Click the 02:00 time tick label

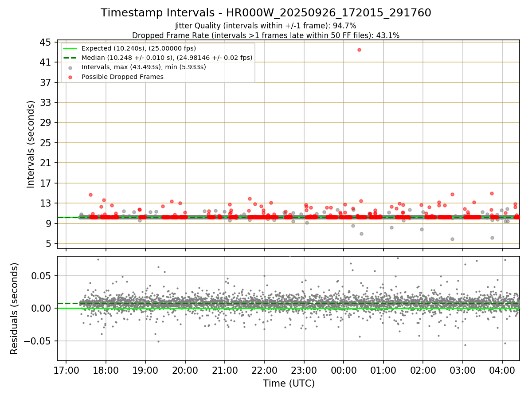[423, 370]
